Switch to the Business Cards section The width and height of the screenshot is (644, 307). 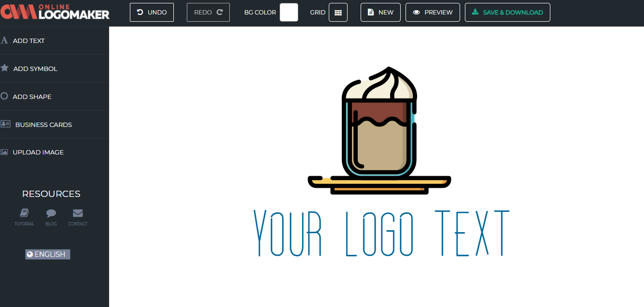[43, 124]
